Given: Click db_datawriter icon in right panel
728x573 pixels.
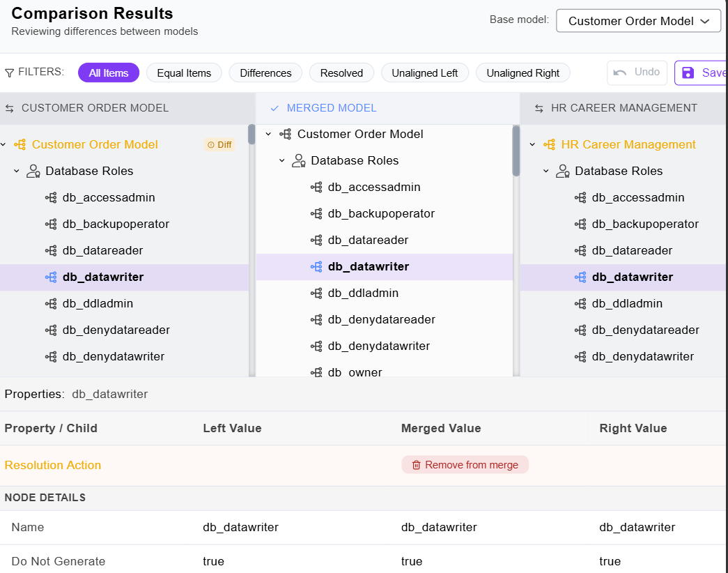Looking at the screenshot, I should click(580, 277).
